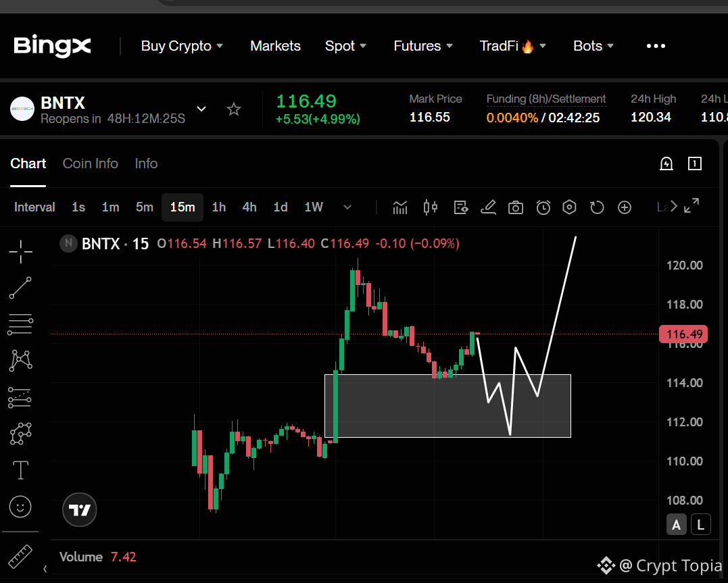Viewport: 728px width, 583px height.
Task: Go to Markets page
Action: click(275, 46)
